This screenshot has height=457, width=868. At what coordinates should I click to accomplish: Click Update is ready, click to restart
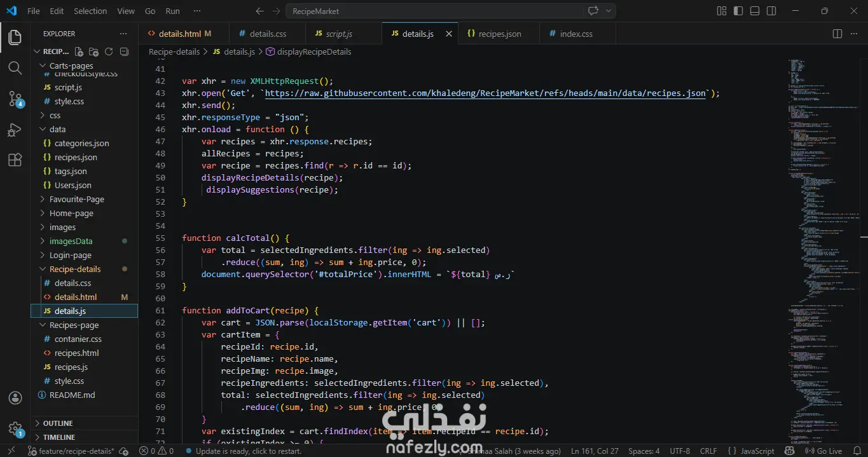[x=244, y=451]
